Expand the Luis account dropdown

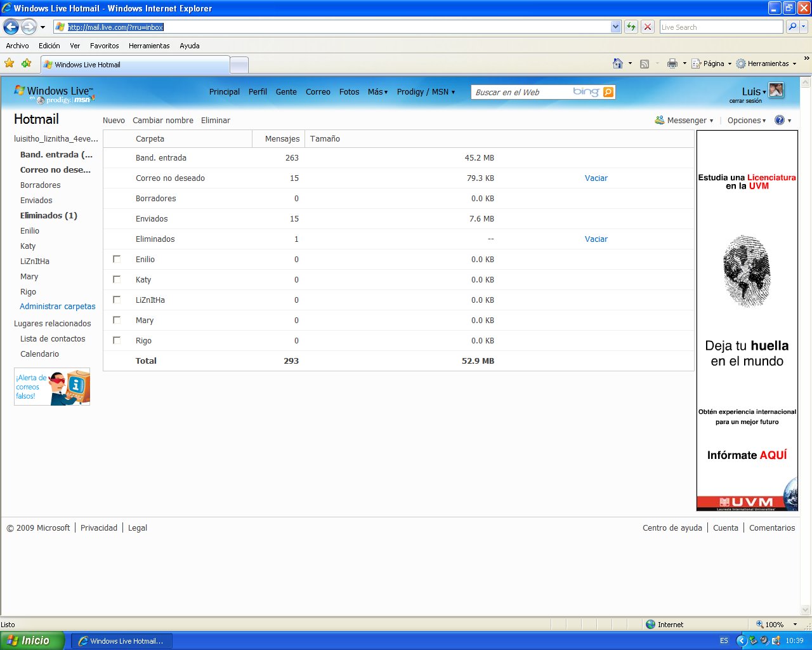[754, 91]
